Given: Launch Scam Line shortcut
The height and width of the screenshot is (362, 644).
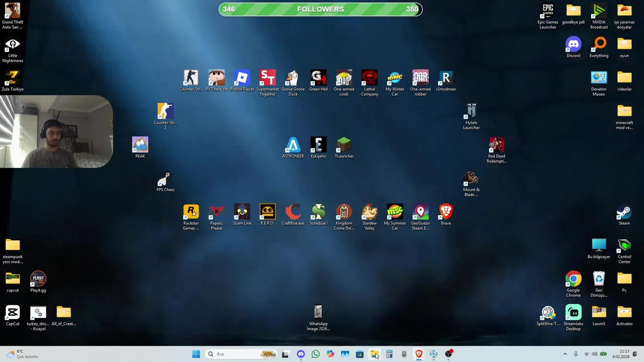Looking at the screenshot, I should pyautogui.click(x=242, y=215).
